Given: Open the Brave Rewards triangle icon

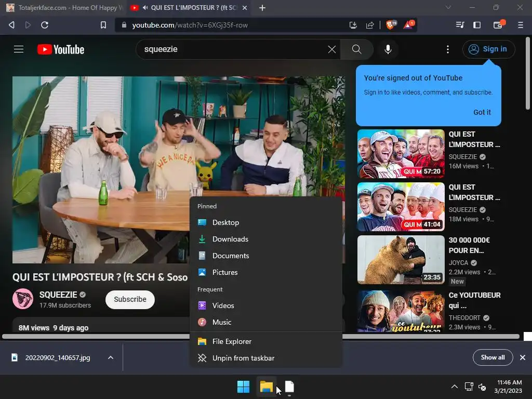Looking at the screenshot, I should [x=408, y=25].
